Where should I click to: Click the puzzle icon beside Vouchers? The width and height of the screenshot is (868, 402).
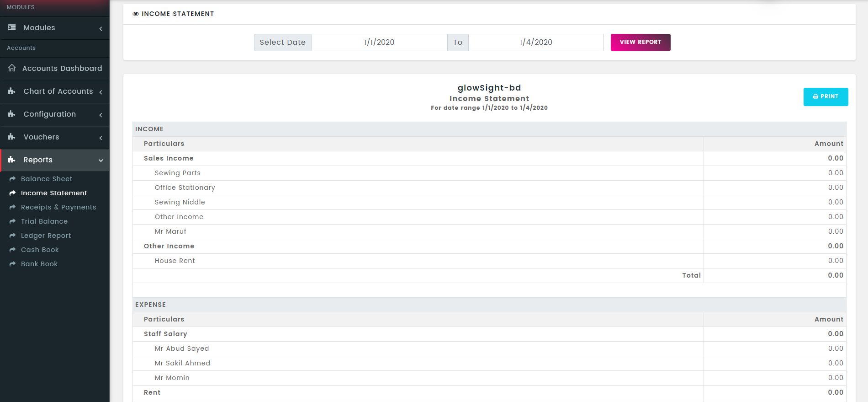pos(12,137)
